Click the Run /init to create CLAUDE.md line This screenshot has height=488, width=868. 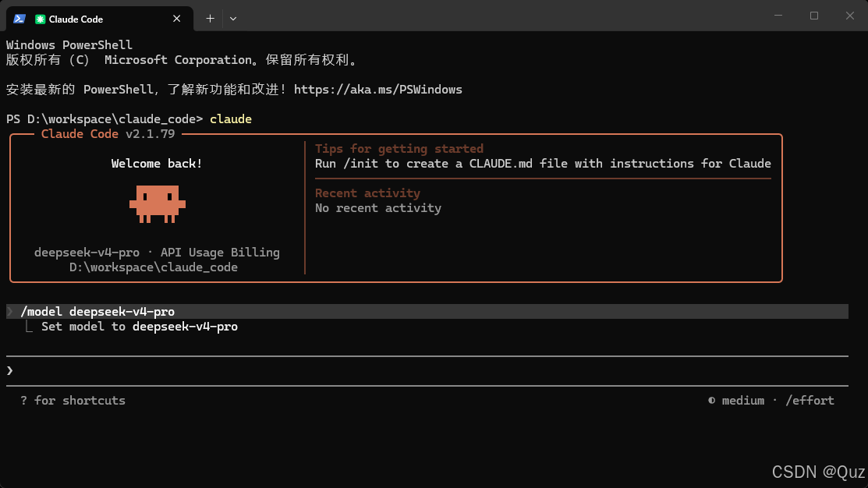coord(543,164)
